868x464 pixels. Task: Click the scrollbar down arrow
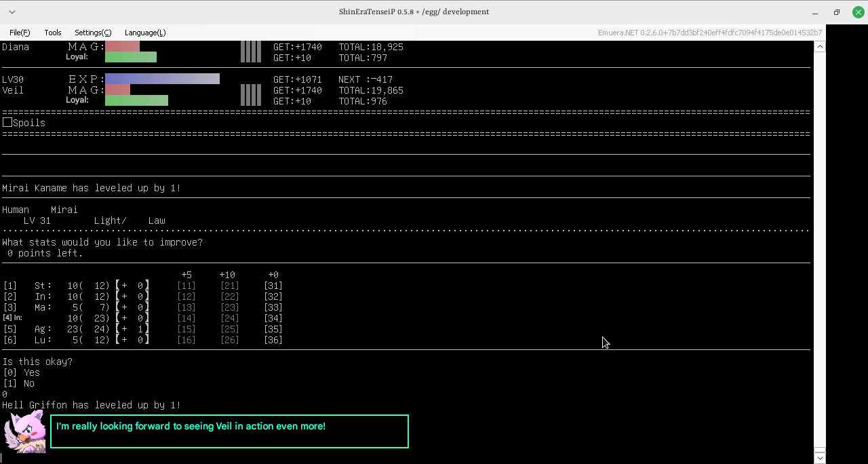820,458
